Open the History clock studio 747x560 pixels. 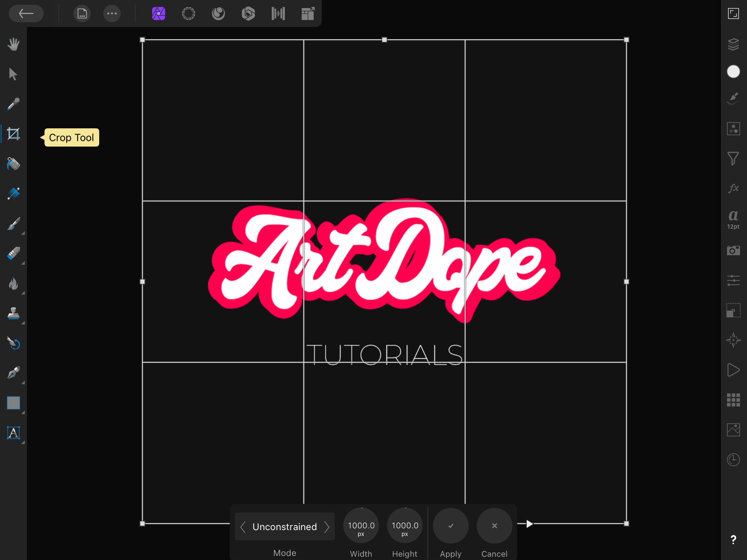pyautogui.click(x=734, y=460)
